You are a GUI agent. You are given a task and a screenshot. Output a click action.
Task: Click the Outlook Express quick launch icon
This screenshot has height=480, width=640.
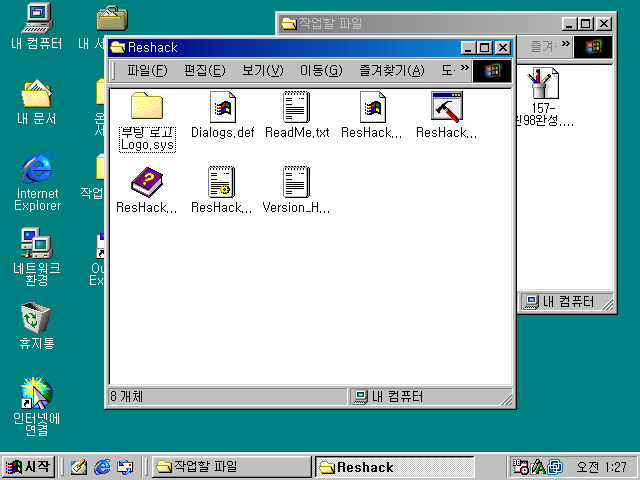[125, 467]
